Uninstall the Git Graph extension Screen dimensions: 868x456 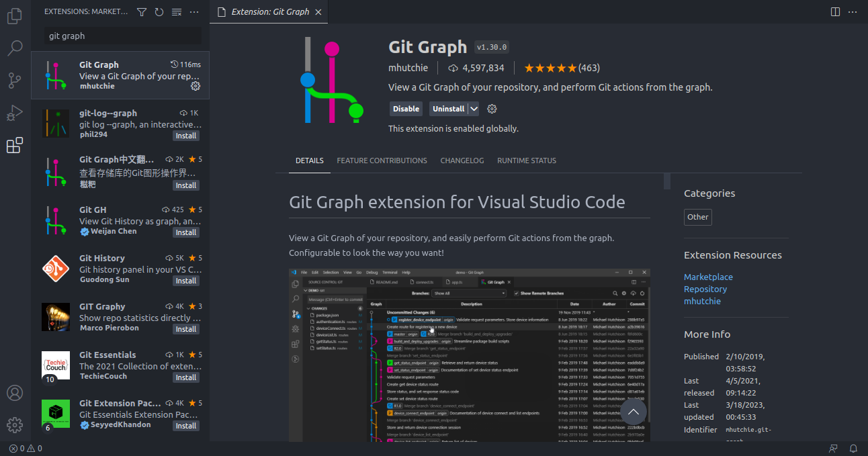coord(448,109)
